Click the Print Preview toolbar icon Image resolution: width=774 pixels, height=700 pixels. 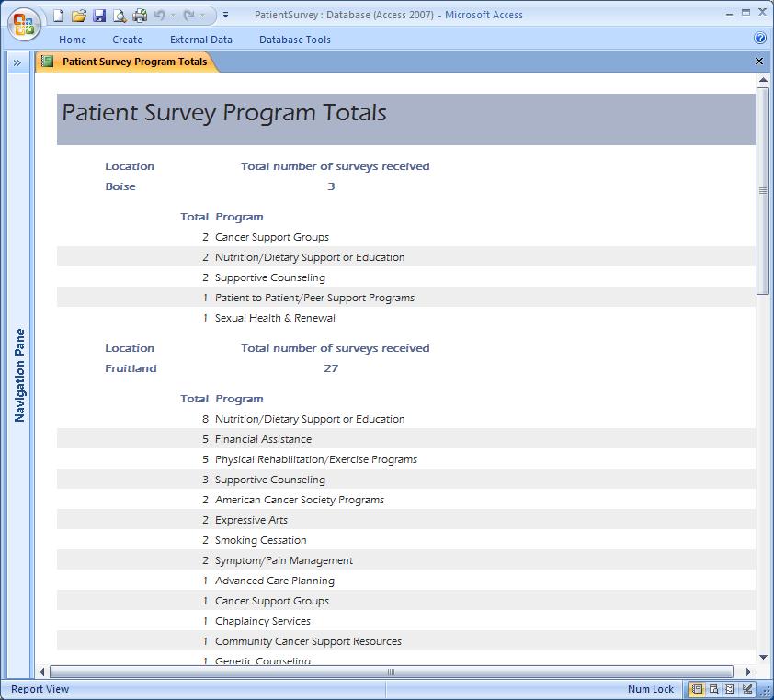pos(120,16)
